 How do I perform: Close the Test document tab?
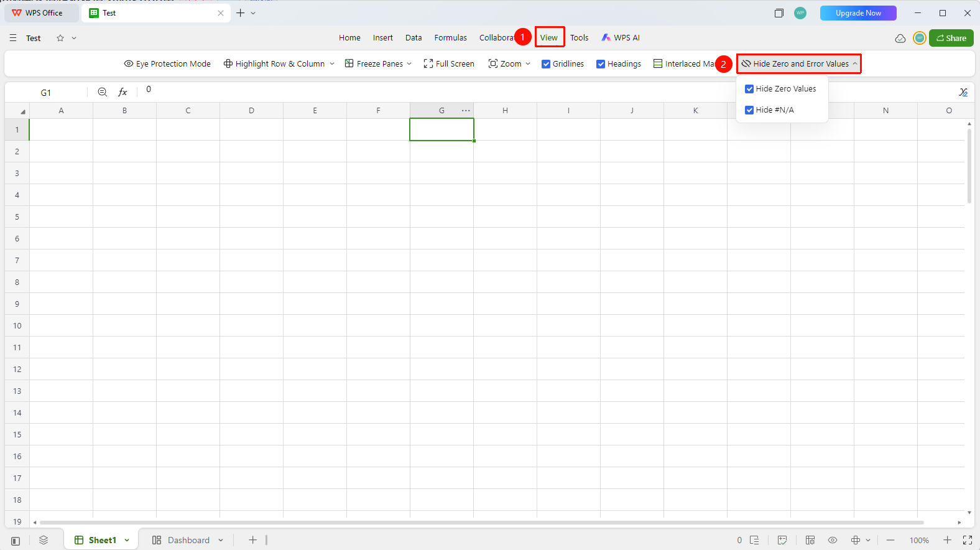click(x=221, y=13)
